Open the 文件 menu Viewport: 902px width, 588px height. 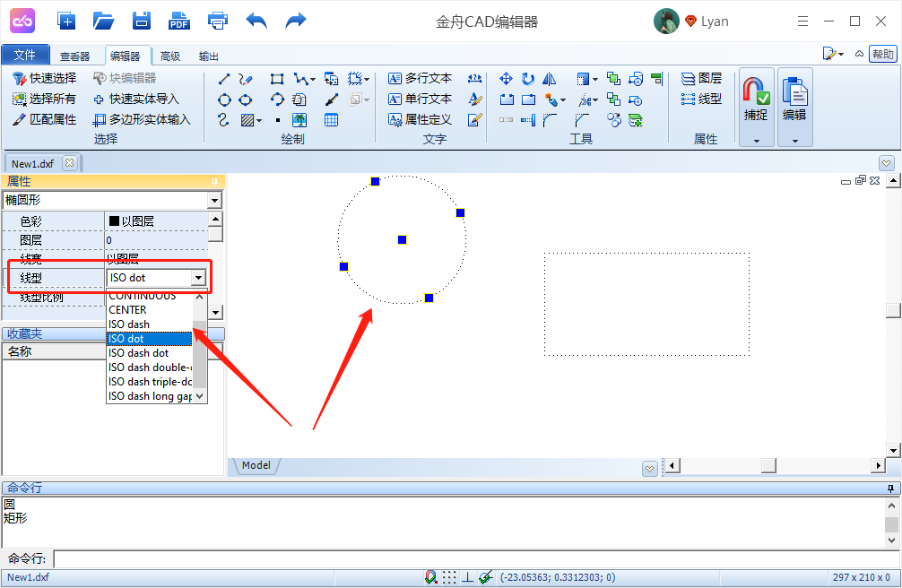tap(25, 55)
